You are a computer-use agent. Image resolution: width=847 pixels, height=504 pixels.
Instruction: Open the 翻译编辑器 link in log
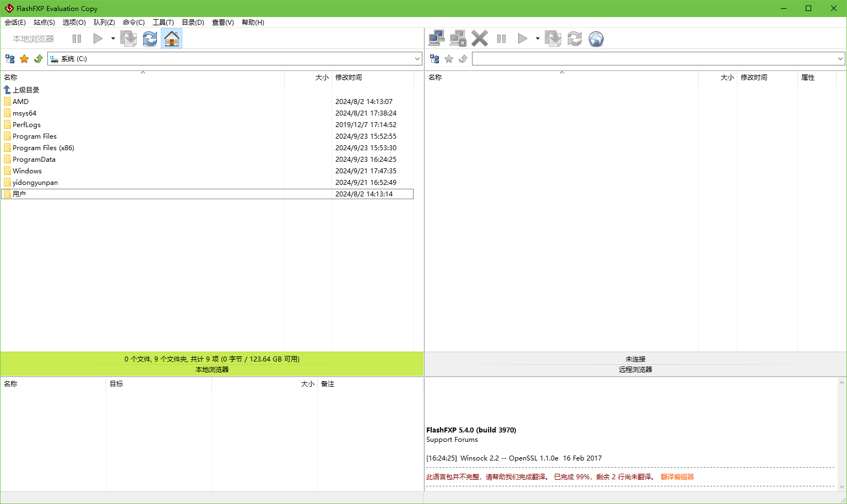click(677, 477)
